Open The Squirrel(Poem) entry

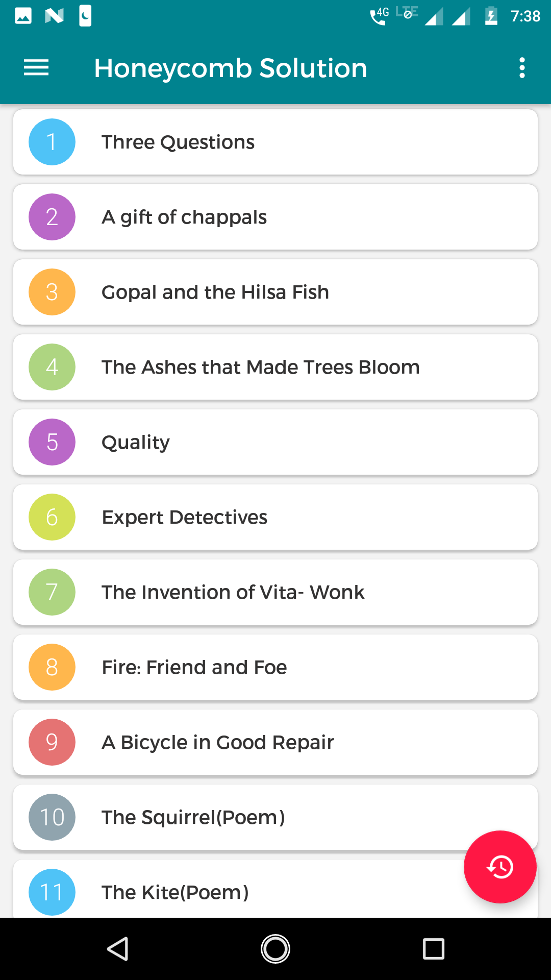tap(275, 817)
